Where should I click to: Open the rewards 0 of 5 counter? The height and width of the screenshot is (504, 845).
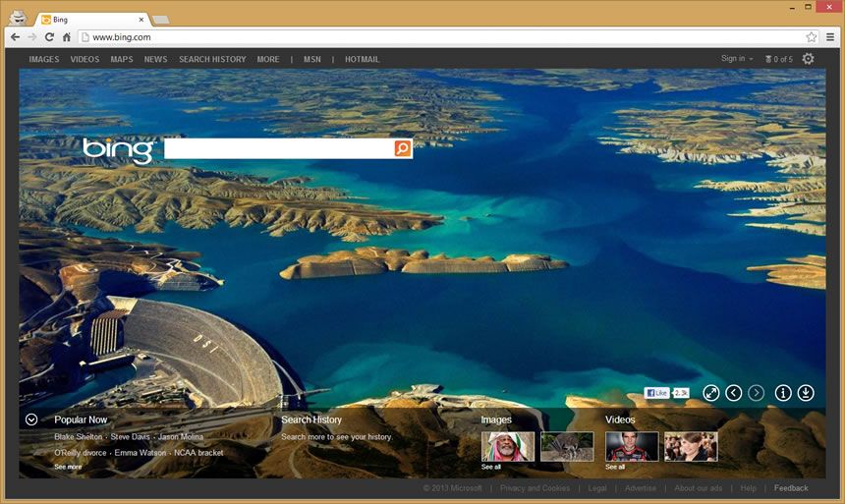pyautogui.click(x=778, y=59)
